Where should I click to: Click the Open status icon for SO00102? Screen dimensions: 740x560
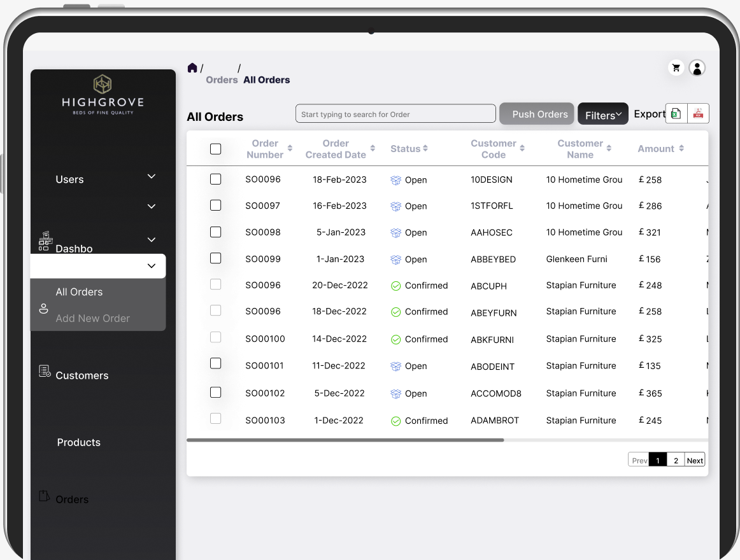(396, 393)
